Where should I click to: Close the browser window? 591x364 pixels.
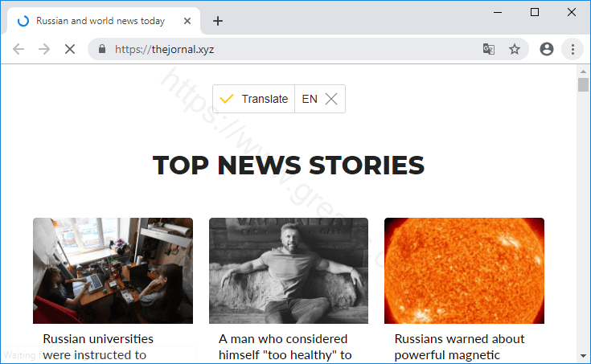click(x=572, y=12)
